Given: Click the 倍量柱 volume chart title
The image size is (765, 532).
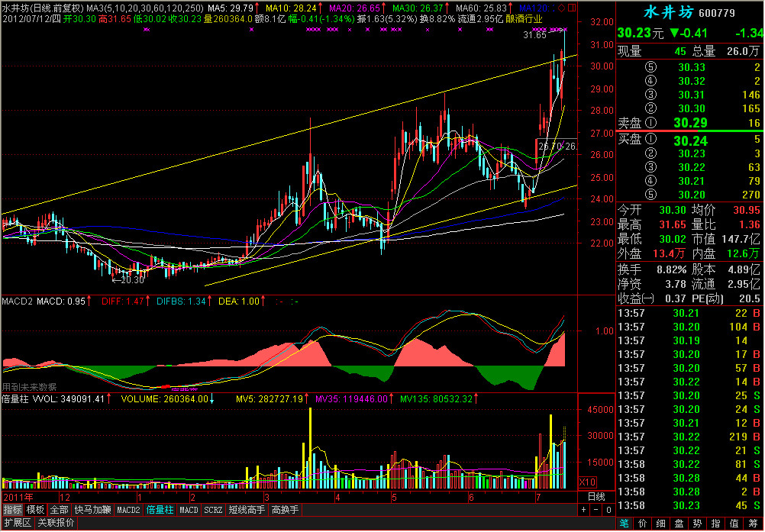Looking at the screenshot, I should tap(15, 399).
